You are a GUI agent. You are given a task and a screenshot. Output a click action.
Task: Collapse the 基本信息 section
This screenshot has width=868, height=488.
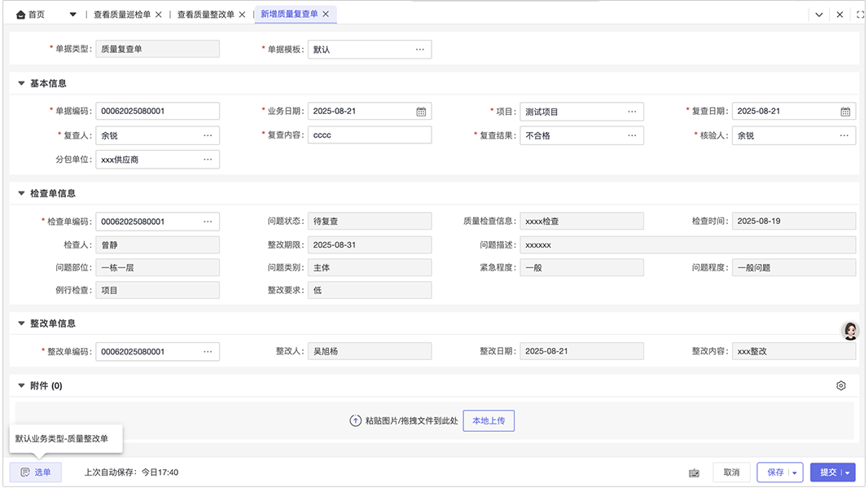click(21, 83)
